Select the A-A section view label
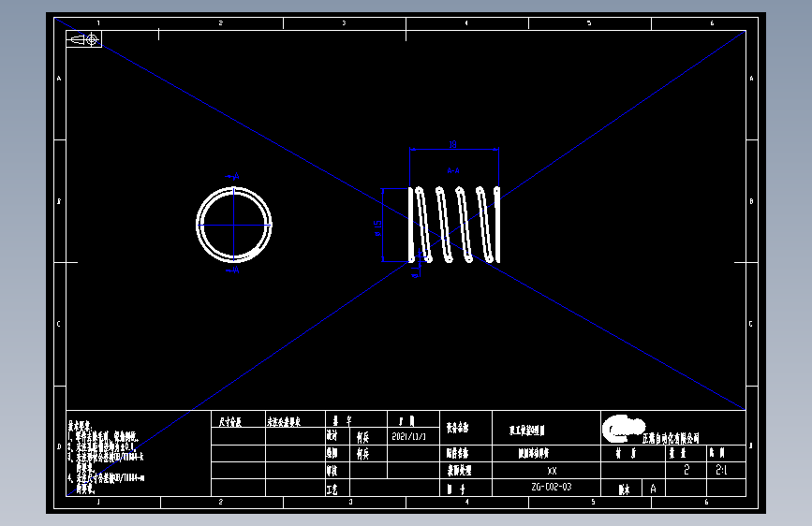 (x=453, y=170)
